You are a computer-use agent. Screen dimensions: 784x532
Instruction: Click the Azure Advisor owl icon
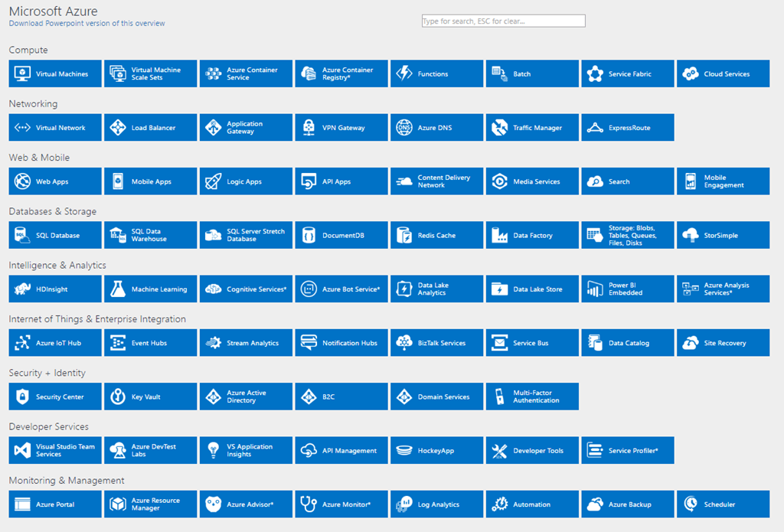tap(214, 504)
